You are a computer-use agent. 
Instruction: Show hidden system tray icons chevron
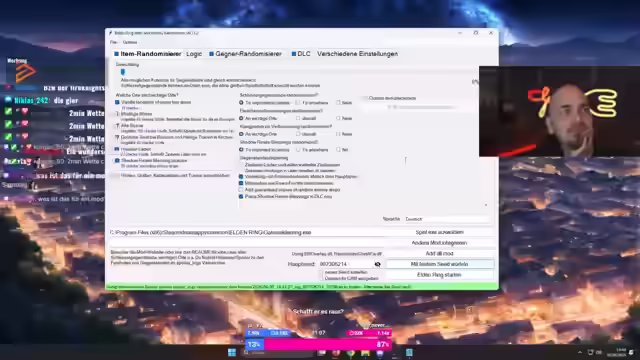click(580, 352)
